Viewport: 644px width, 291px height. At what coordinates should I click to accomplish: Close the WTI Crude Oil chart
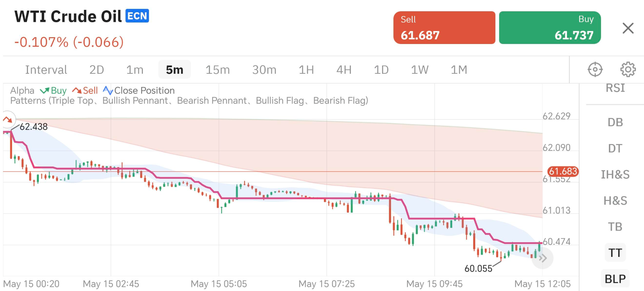coord(628,28)
